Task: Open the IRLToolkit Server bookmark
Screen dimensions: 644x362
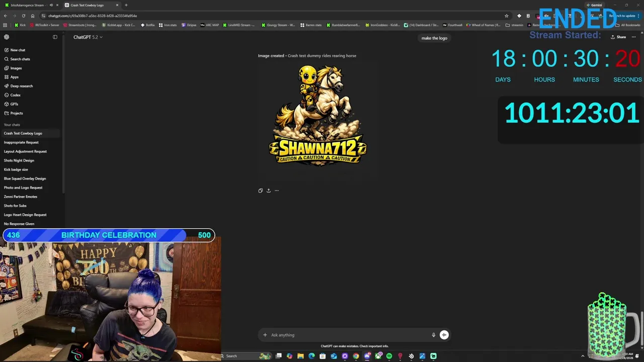Action: [x=44, y=25]
